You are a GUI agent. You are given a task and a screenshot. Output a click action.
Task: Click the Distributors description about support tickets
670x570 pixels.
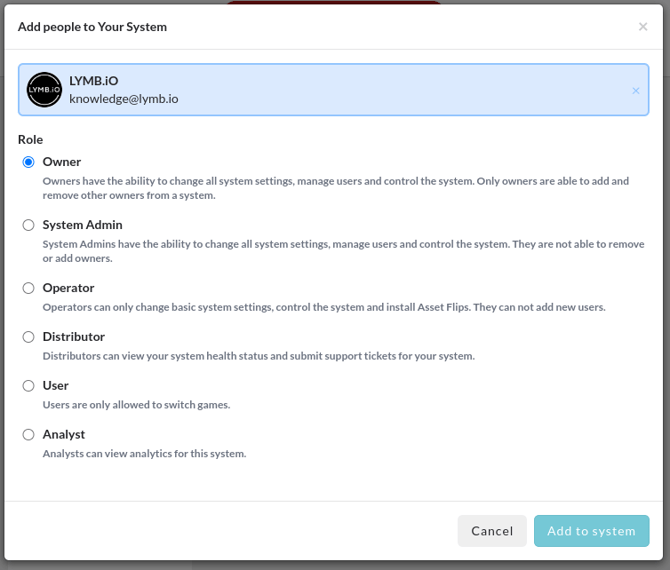click(x=259, y=356)
